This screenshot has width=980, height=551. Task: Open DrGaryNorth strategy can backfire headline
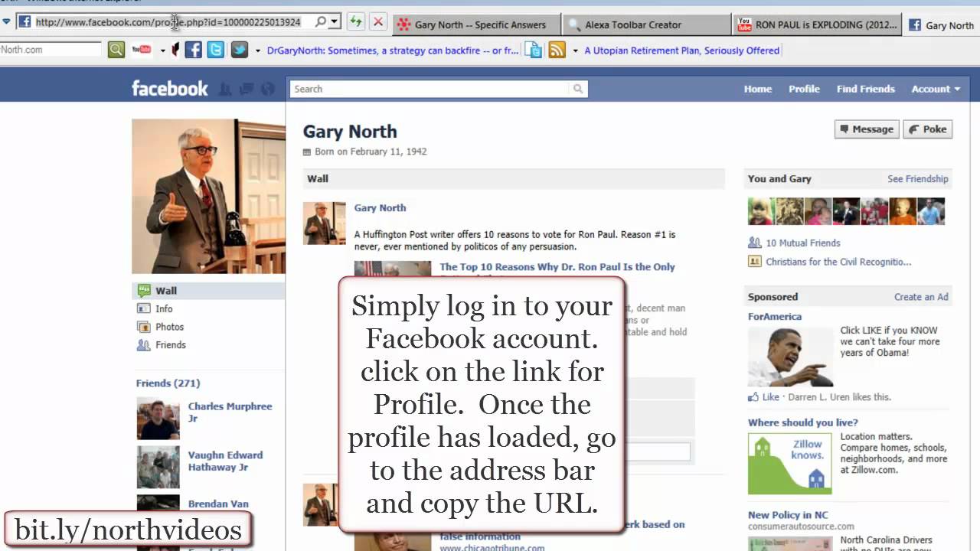393,51
